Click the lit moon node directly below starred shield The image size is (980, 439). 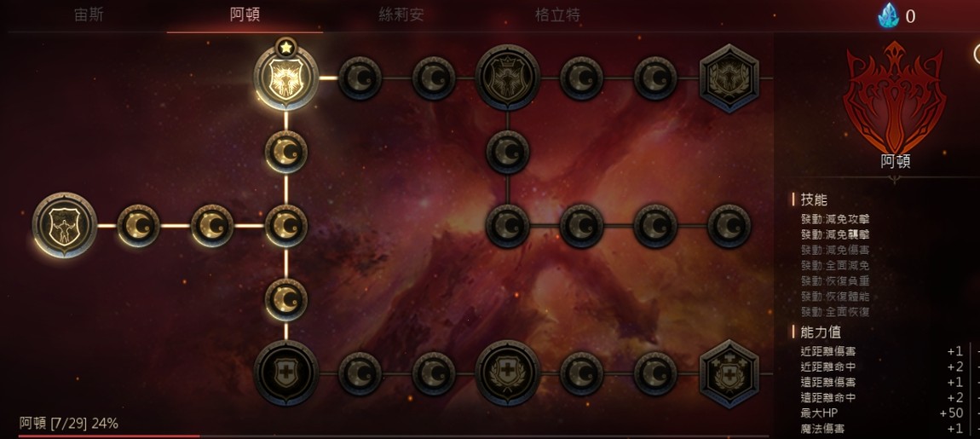tap(286, 152)
